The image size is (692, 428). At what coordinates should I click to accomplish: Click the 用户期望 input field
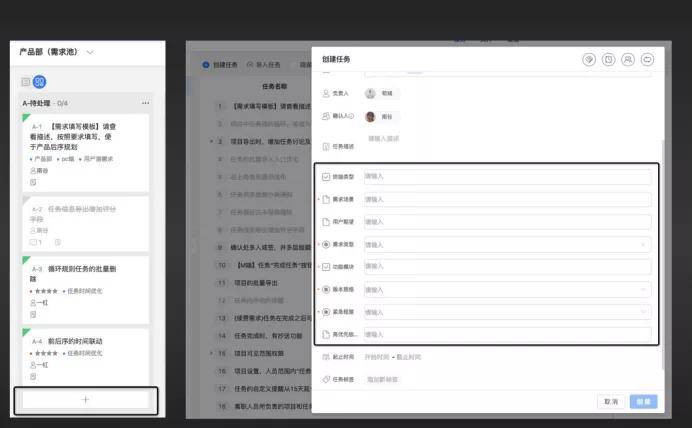click(508, 222)
